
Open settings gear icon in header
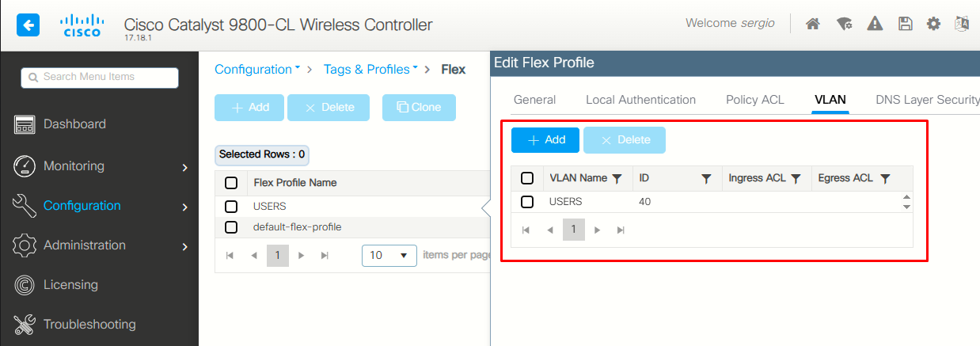click(x=934, y=24)
